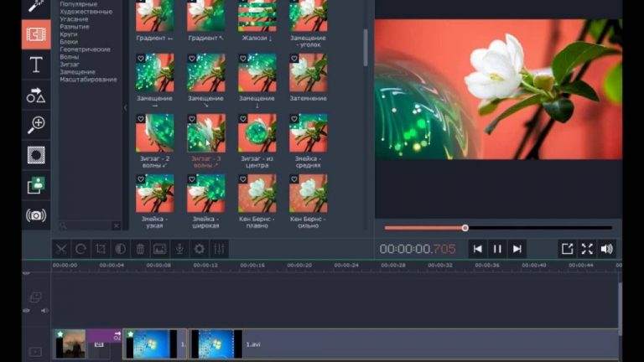Mute the overlay track speaker

pyautogui.click(x=44, y=311)
